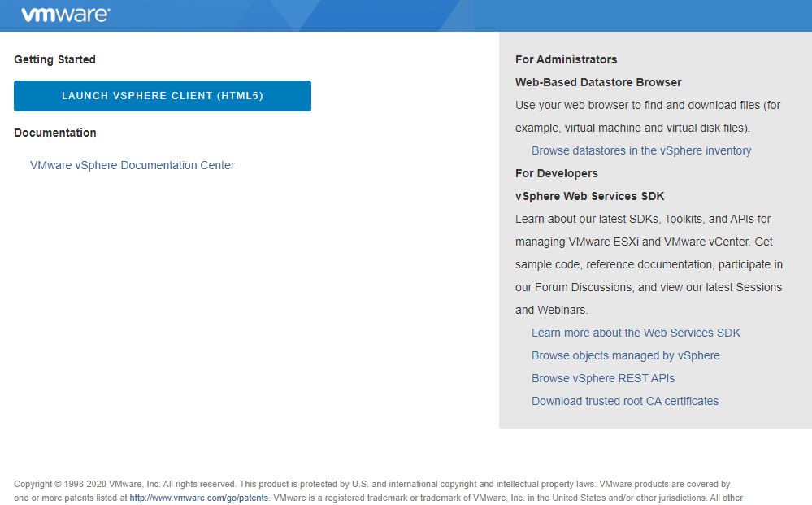Viewport: 812px width, 505px height.
Task: Download trusted root CA certificates
Action: pos(625,402)
